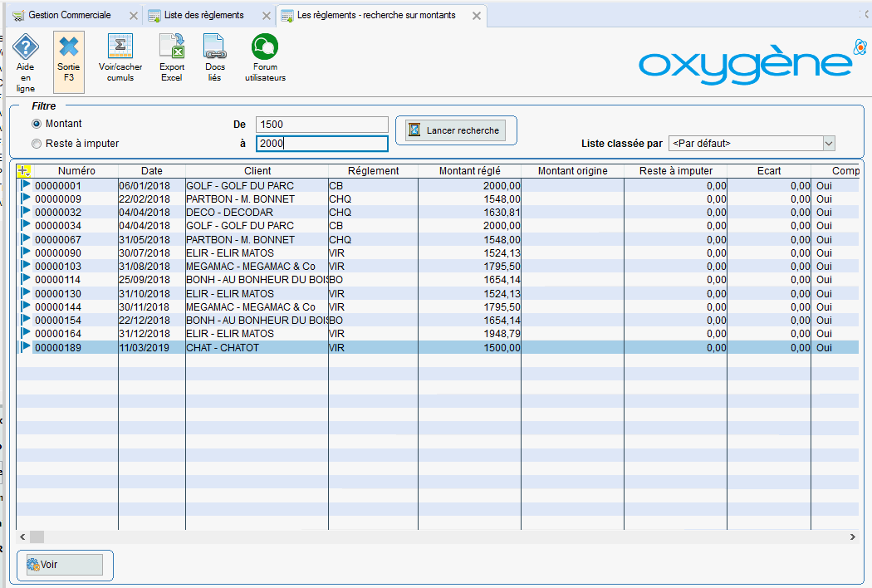Click the horizontal scrollbar thumb
Image resolution: width=872 pixels, height=588 pixels.
37,537
